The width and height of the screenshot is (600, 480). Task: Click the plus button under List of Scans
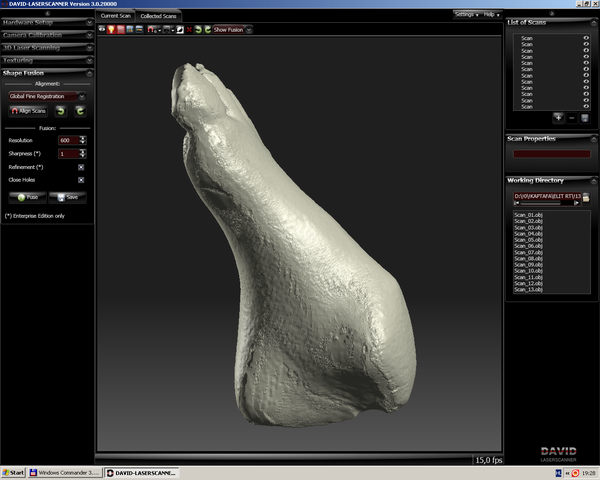[557, 117]
